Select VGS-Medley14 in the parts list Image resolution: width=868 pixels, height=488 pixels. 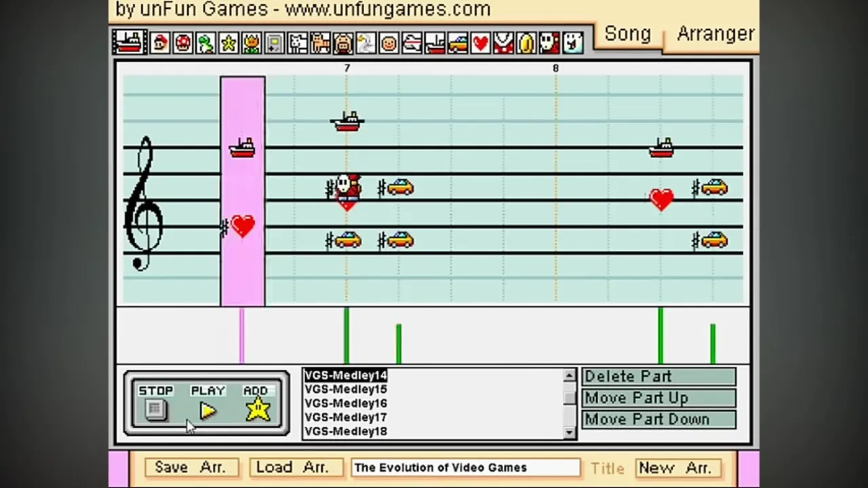[x=345, y=375]
